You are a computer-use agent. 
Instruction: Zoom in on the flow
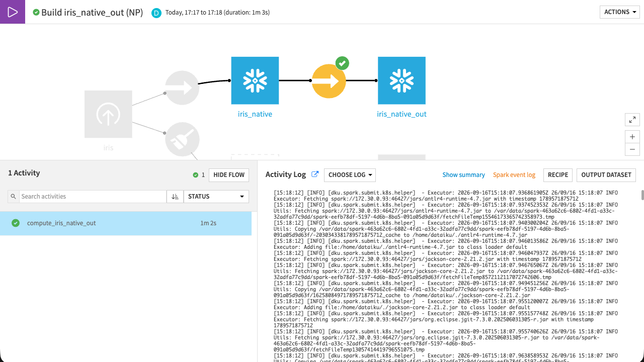[632, 137]
